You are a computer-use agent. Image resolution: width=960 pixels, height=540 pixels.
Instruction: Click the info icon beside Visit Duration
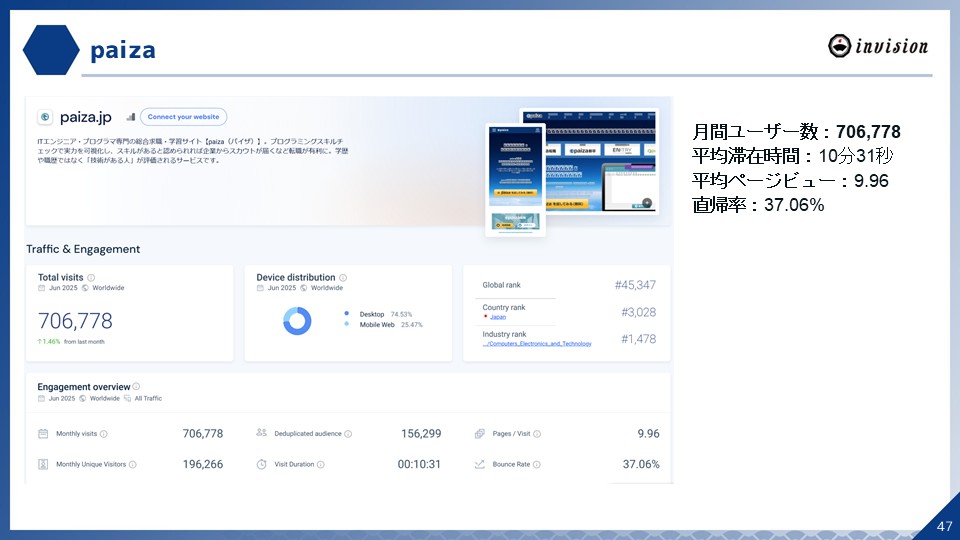coord(320,464)
